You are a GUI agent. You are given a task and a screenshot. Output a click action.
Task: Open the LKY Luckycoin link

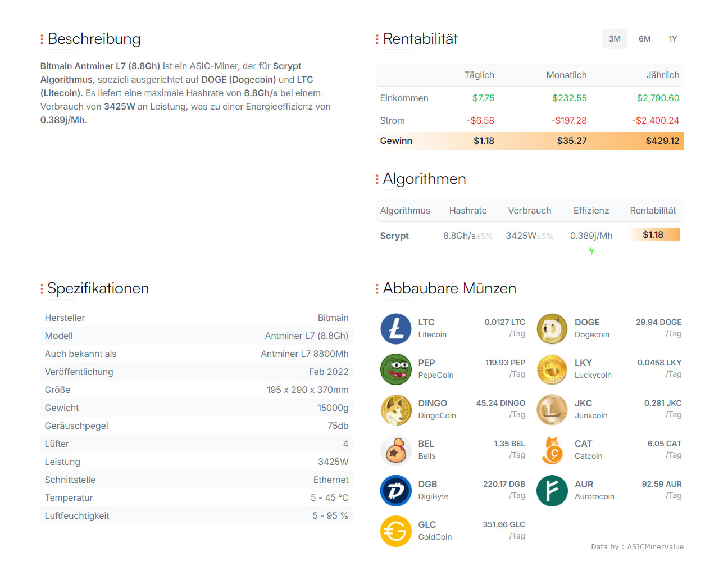(x=593, y=369)
